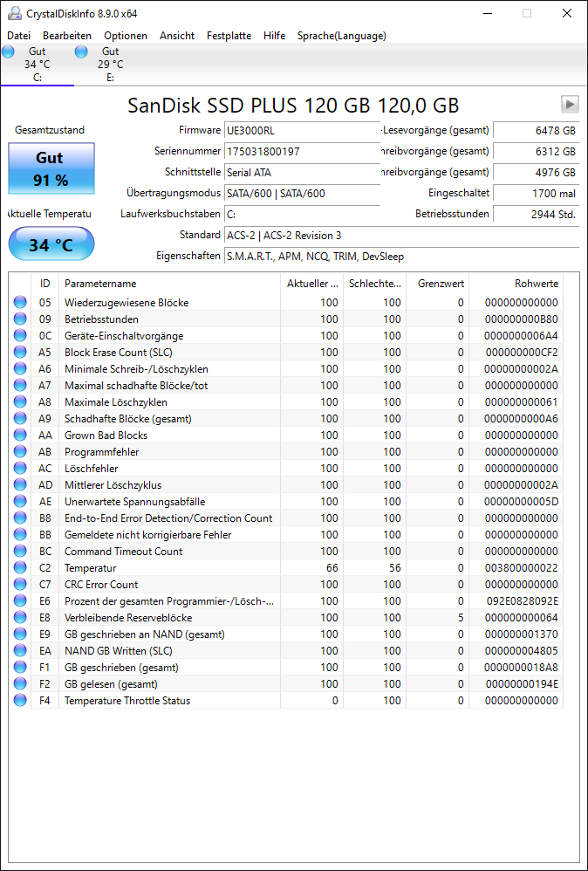
Task: Click the Schnittstelle field Serial ATA
Action: (302, 173)
